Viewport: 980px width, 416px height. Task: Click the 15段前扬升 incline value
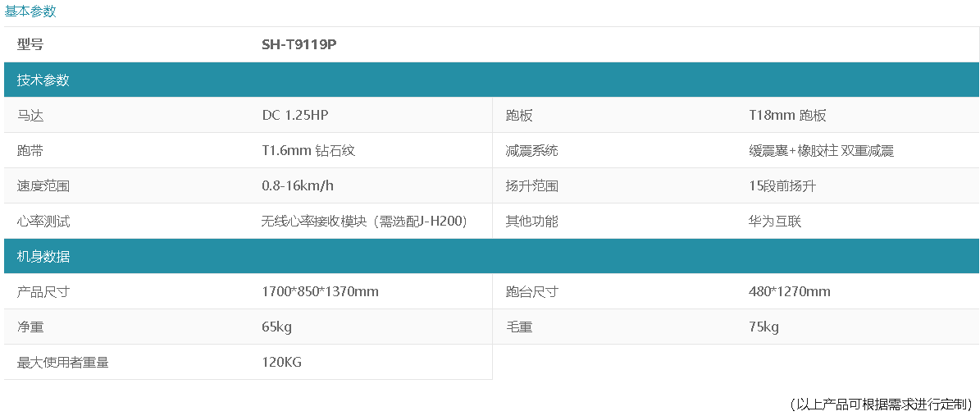pyautogui.click(x=782, y=185)
